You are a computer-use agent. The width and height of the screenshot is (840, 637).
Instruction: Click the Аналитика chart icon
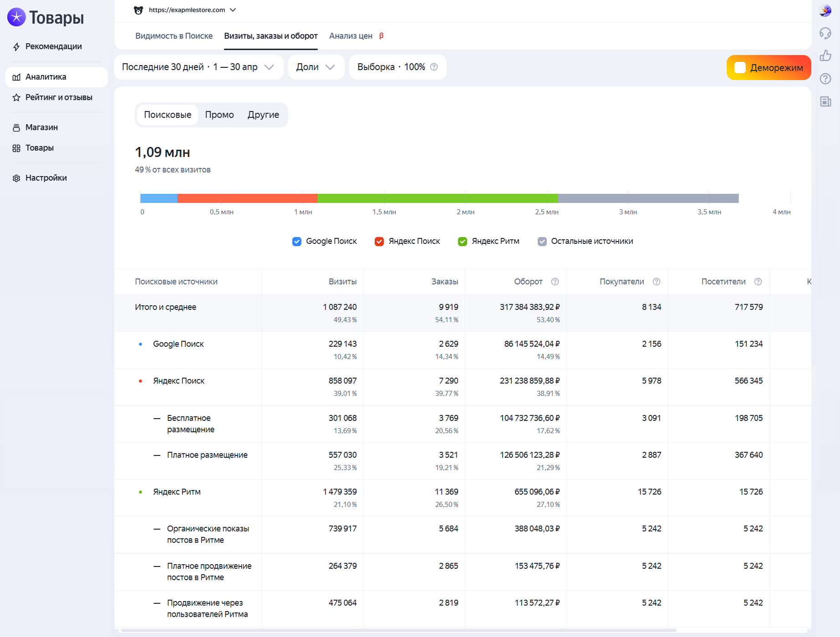[16, 77]
